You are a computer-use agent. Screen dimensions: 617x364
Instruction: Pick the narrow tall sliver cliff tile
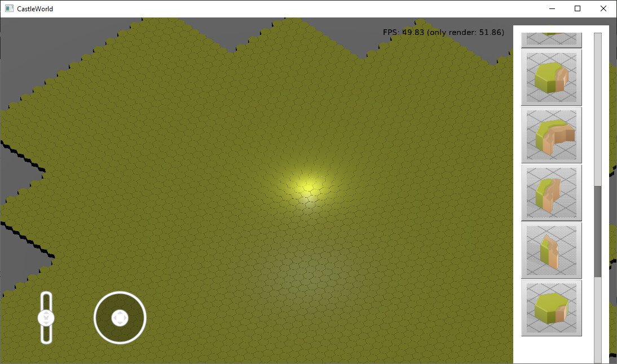551,250
